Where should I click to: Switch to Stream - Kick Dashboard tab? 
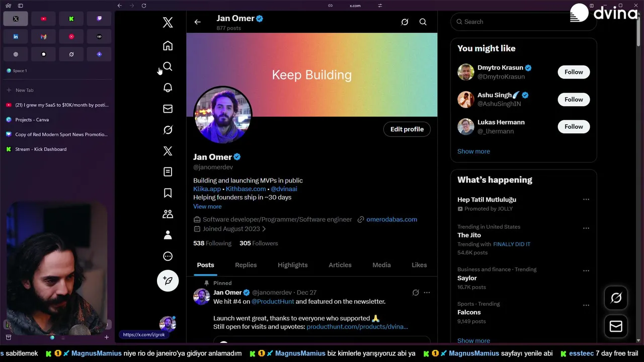pyautogui.click(x=57, y=149)
